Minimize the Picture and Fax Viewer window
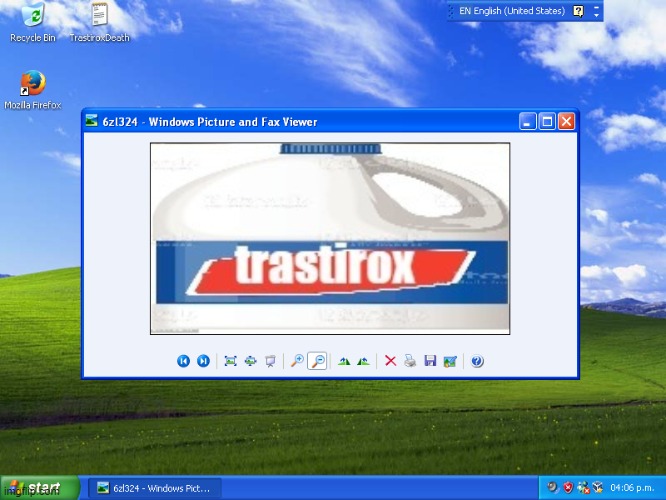 (x=527, y=122)
